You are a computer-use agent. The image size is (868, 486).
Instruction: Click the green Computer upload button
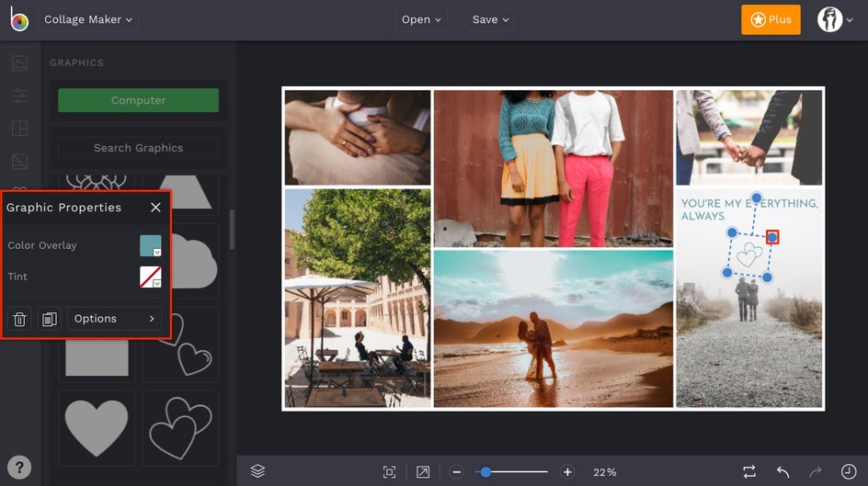[x=139, y=100]
